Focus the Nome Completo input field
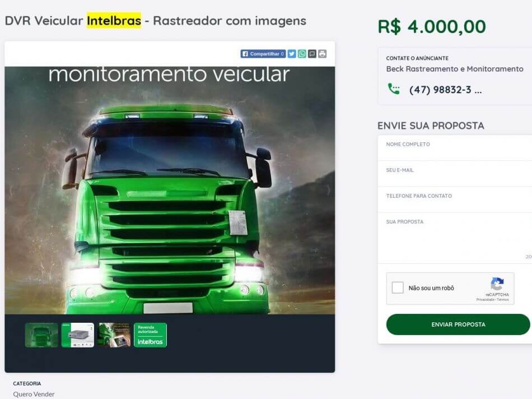Screen dimensions: 532x399 455,148
